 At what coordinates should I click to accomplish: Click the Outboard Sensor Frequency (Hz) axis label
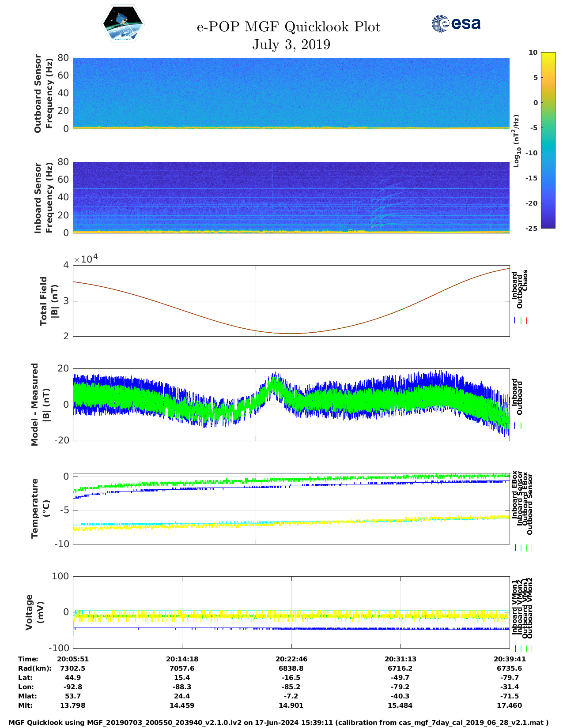(x=43, y=93)
